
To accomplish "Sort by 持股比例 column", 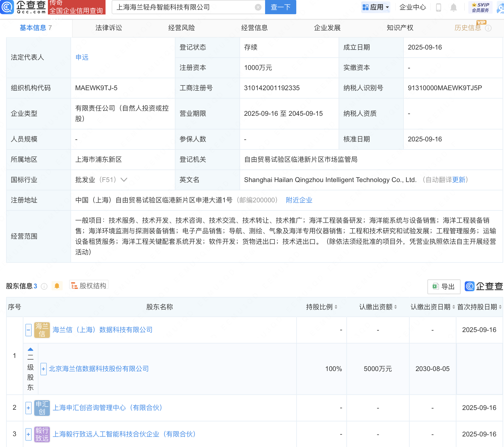I will click(x=322, y=307).
